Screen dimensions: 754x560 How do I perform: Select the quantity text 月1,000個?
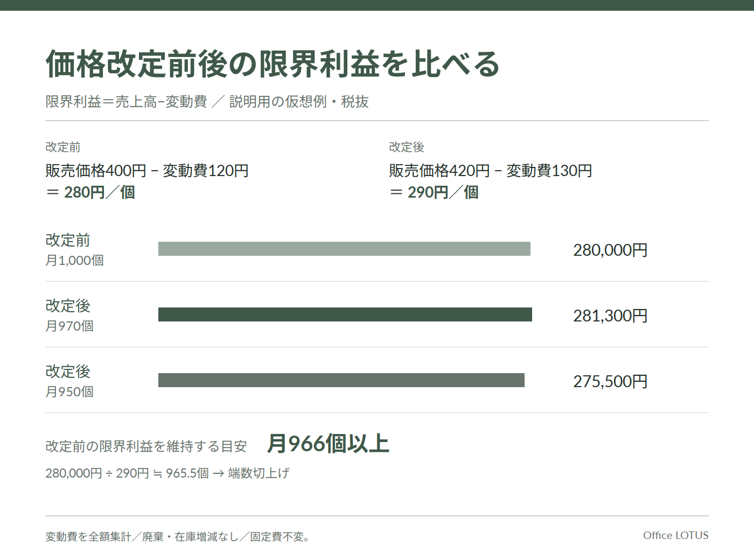pos(75,261)
